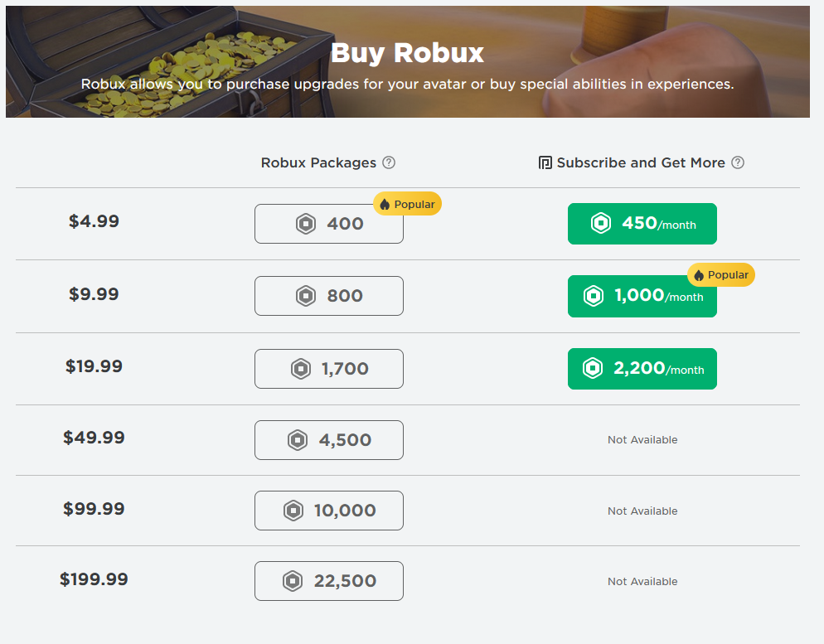
Task: Click the subscription icon before Subscribe and Get More
Action: pos(545,162)
